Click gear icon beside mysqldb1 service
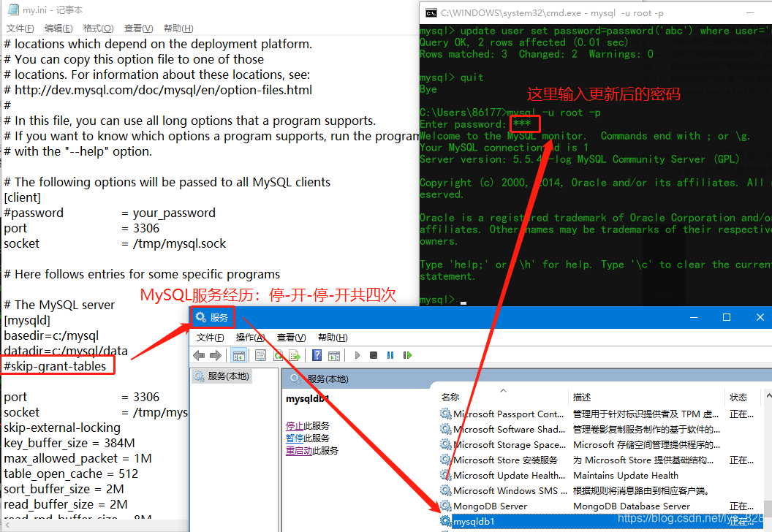The image size is (772, 532). click(x=445, y=521)
